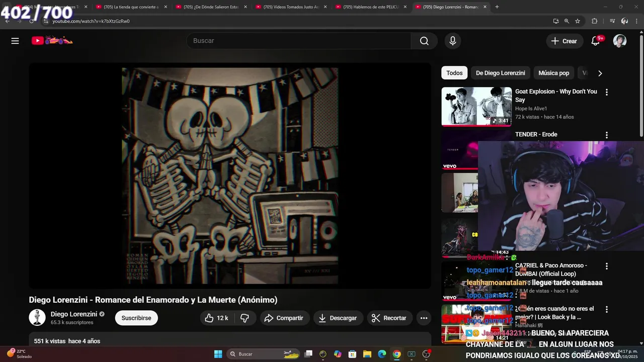This screenshot has width=644, height=362.
Task: Click the Crear button
Action: pyautogui.click(x=565, y=41)
